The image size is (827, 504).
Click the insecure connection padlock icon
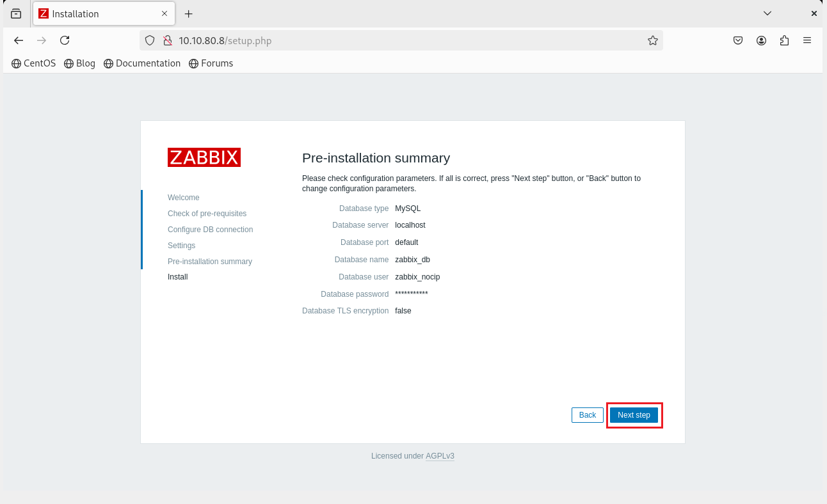tap(167, 40)
